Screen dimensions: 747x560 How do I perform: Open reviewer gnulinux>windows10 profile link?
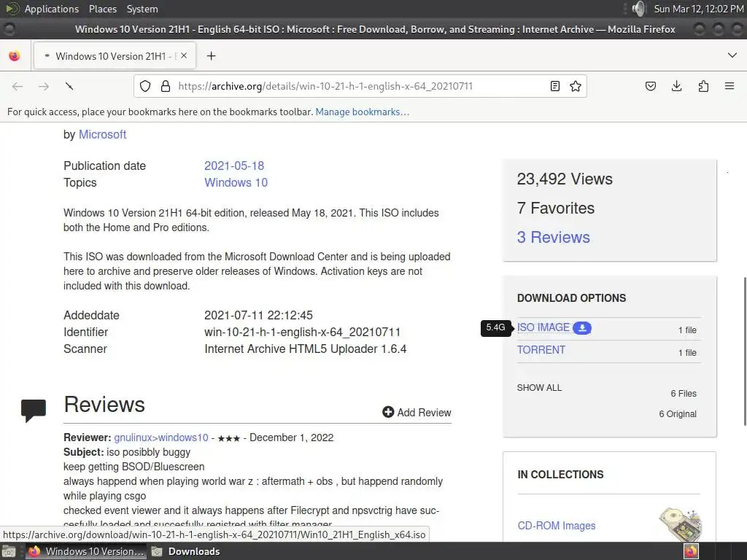[161, 437]
